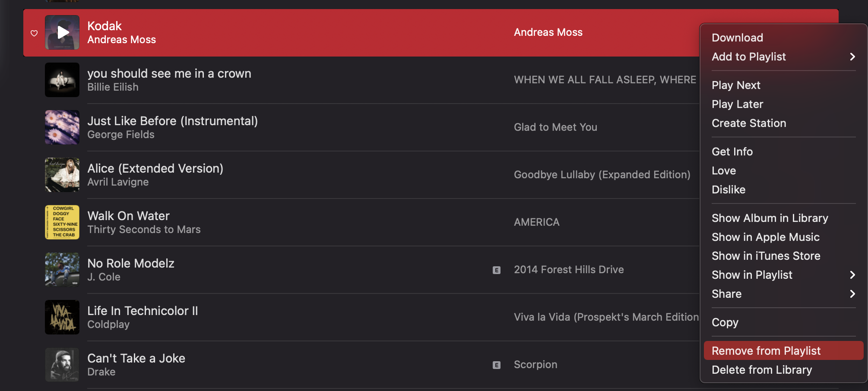Toggle the love heart on Kodak

(x=34, y=33)
